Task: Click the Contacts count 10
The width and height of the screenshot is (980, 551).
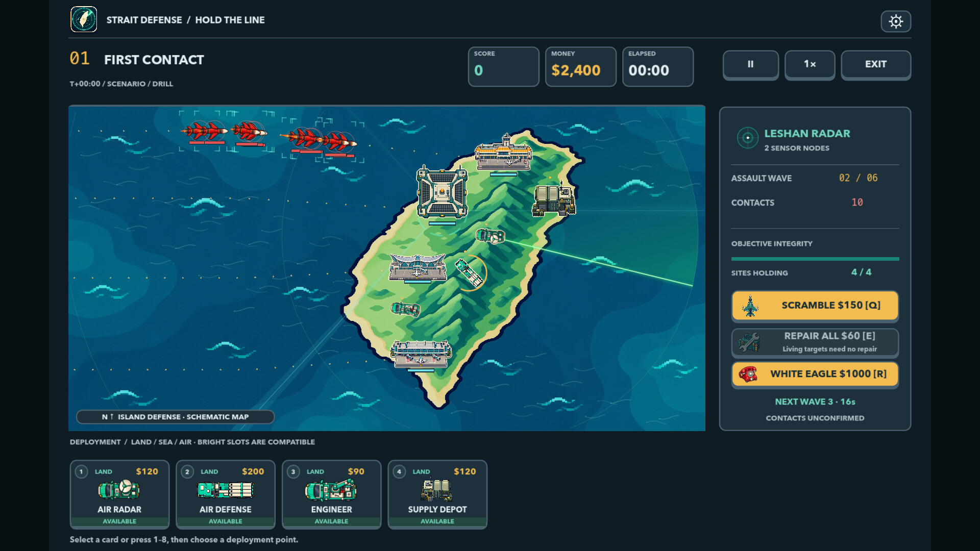Action: tap(857, 203)
